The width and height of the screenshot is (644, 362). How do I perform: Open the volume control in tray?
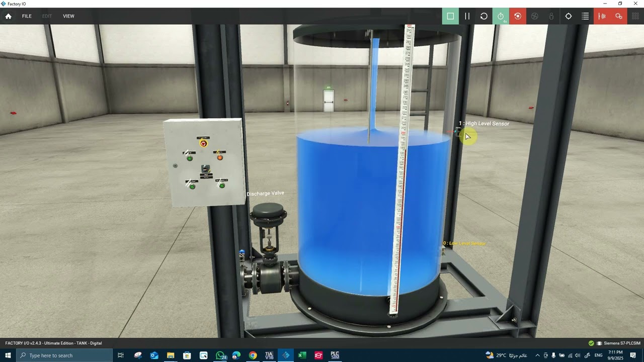[x=578, y=355]
